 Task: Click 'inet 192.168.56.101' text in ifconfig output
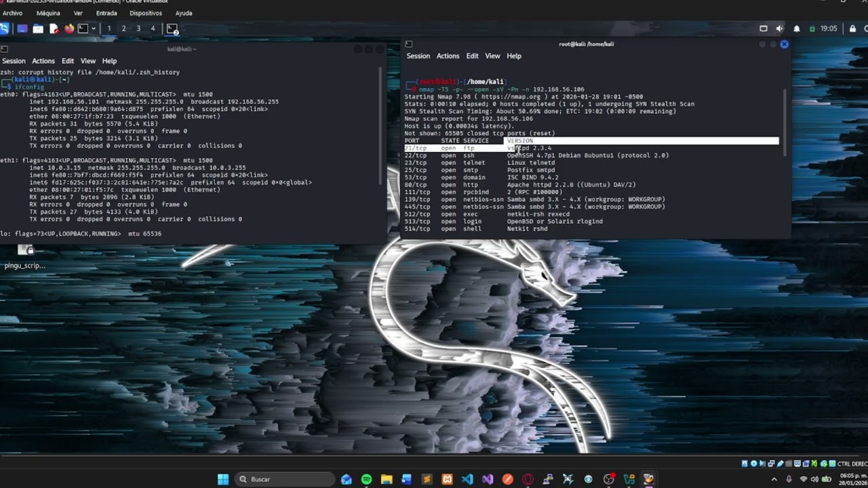tap(66, 102)
